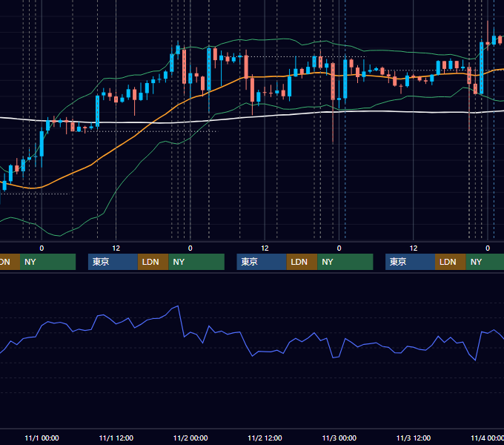Image resolution: width=504 pixels, height=445 pixels.
Task: Click the 11/1 12:00 date label
Action: [x=116, y=438]
